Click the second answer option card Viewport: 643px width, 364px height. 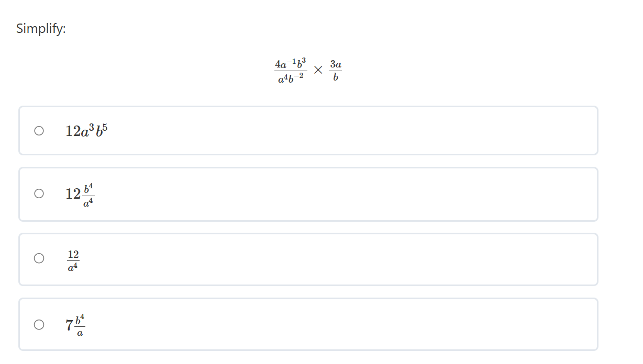click(x=308, y=194)
